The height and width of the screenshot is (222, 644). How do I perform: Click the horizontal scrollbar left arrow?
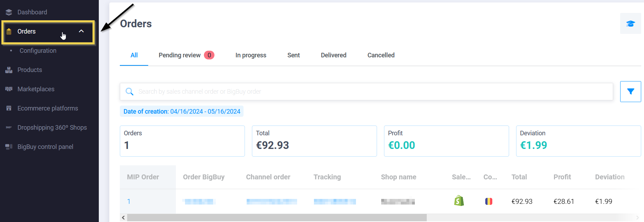coord(123,217)
